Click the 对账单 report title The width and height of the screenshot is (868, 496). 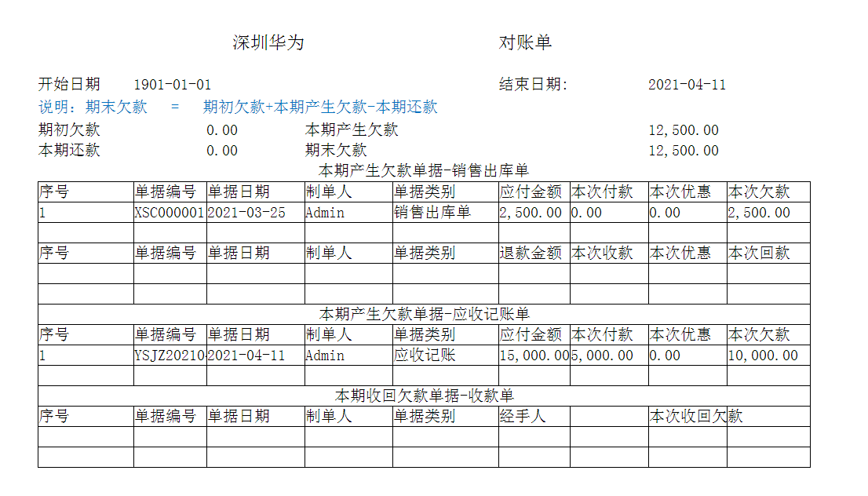tap(525, 42)
